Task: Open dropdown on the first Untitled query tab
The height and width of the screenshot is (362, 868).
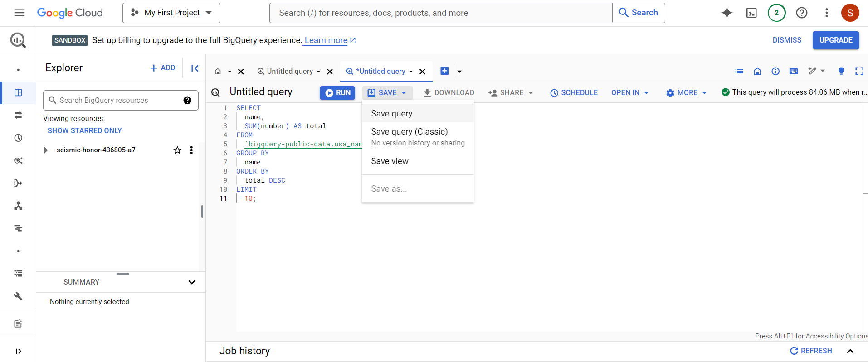Action: click(318, 72)
